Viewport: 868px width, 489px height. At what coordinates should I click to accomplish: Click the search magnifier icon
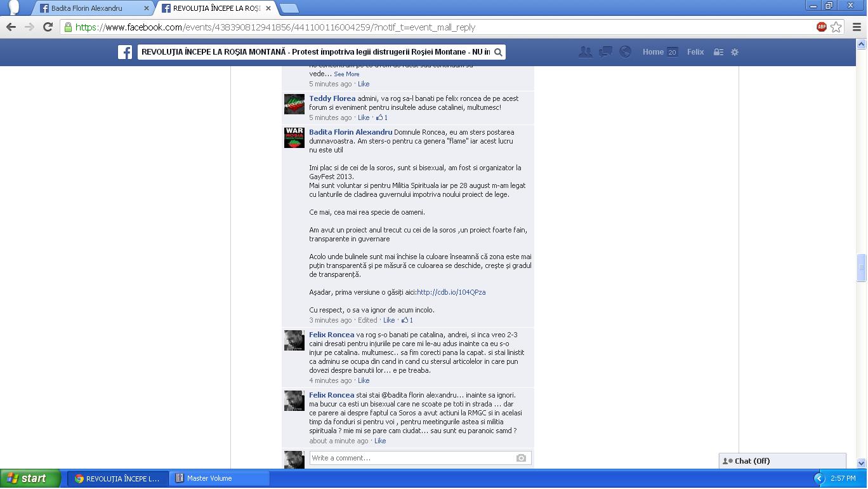[x=498, y=52]
